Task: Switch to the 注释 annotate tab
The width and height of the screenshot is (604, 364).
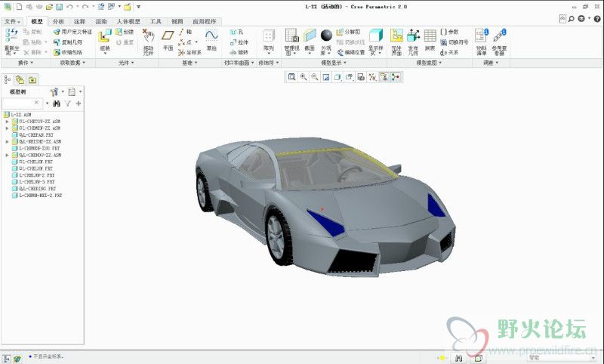Action: [79, 22]
